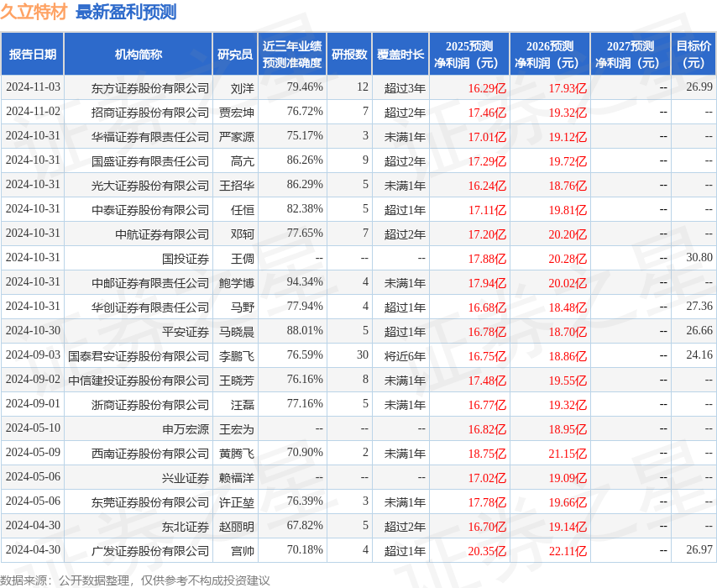The width and height of the screenshot is (717, 588).
Task: Click researcher name 鲍学博
Action: click(x=237, y=283)
